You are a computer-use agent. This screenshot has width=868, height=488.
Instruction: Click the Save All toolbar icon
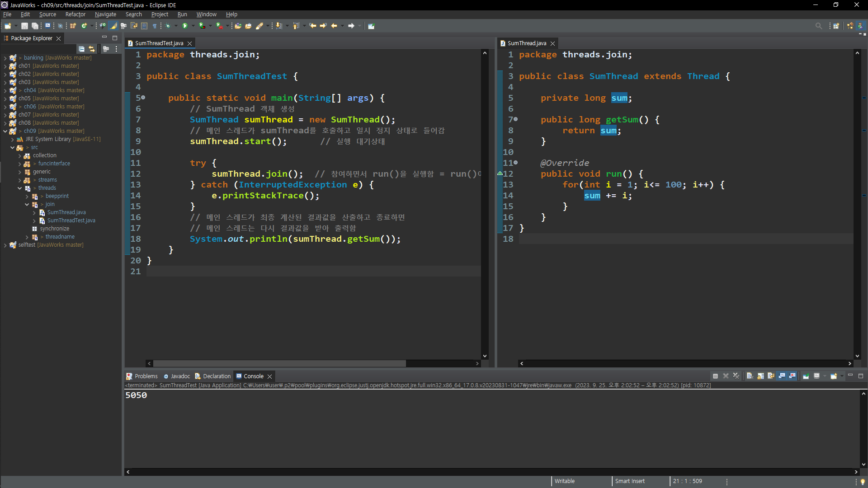(x=34, y=26)
